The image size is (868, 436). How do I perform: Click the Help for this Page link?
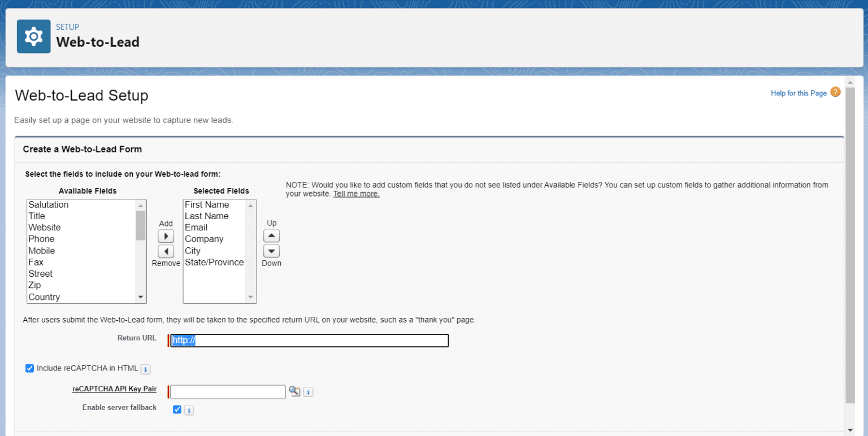pos(798,92)
